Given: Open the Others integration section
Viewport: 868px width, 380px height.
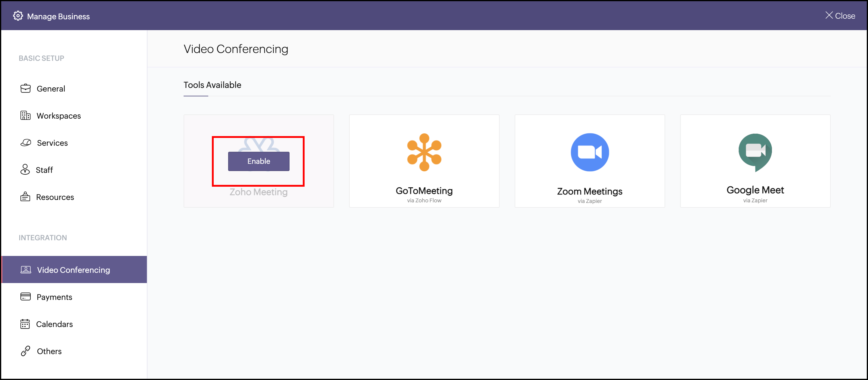Looking at the screenshot, I should [49, 351].
